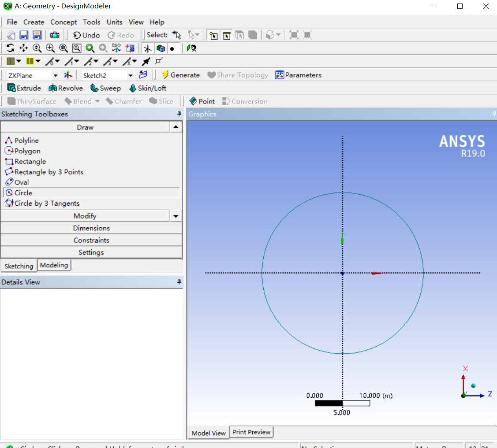The image size is (497, 448).
Task: Select the Rotate view tool
Action: pyautogui.click(x=11, y=48)
